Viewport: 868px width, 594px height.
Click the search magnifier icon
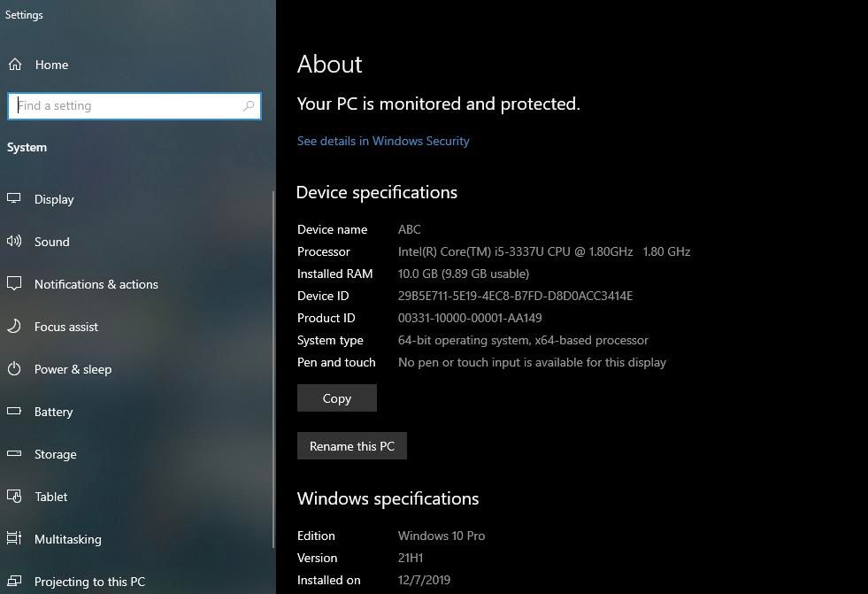(x=249, y=105)
